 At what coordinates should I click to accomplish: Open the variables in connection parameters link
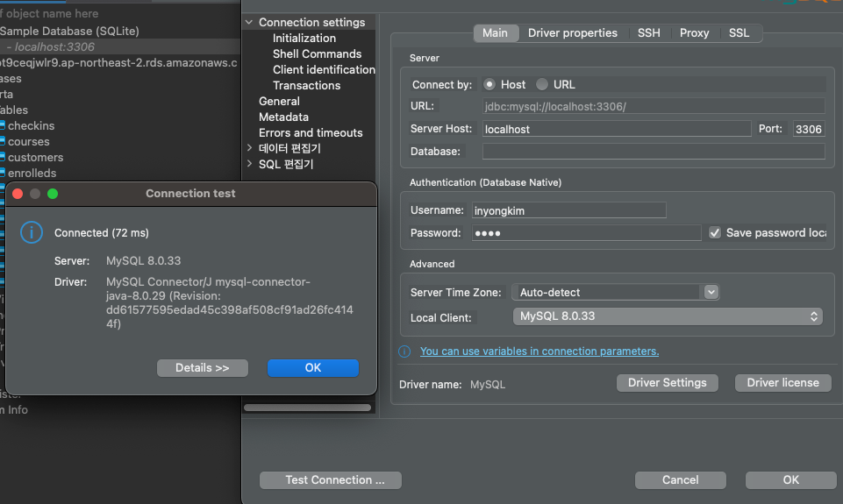click(539, 351)
